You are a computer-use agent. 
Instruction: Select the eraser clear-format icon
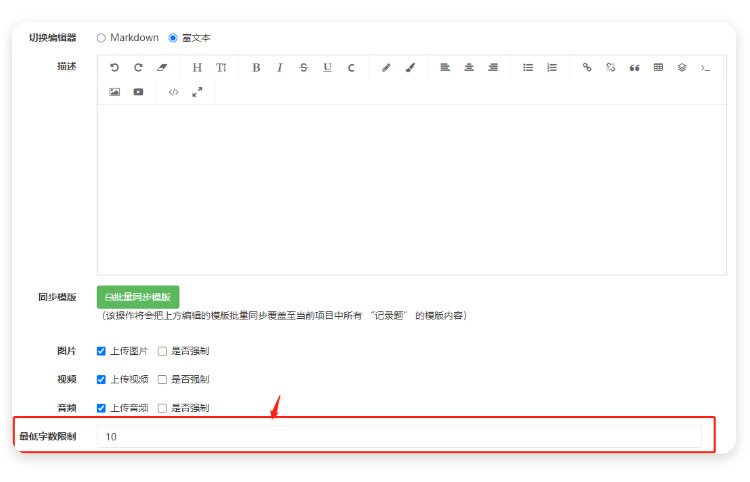162,67
